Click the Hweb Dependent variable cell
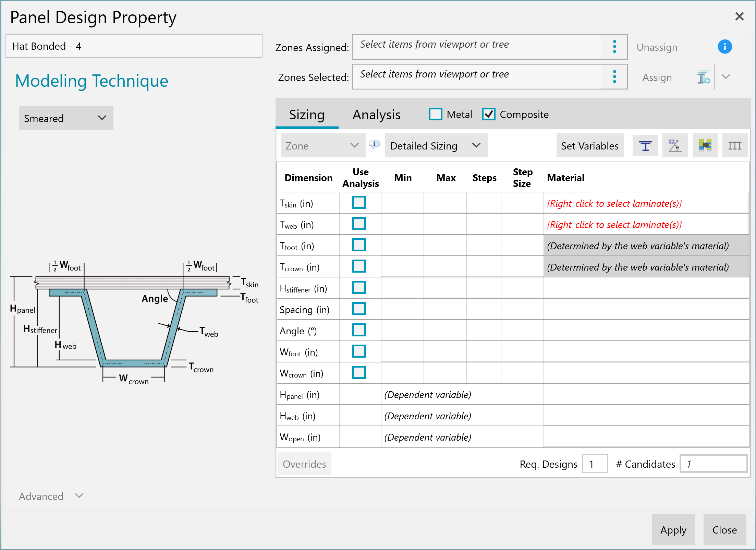756x550 pixels. (x=462, y=416)
